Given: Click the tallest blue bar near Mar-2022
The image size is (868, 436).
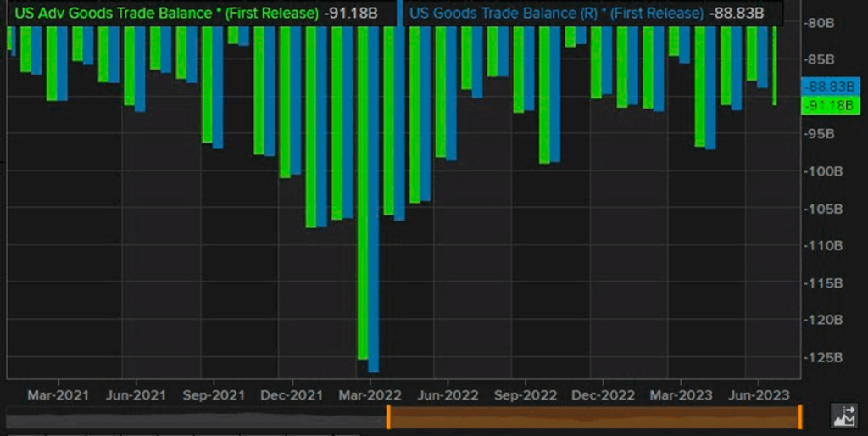Looking at the screenshot, I should pyautogui.click(x=374, y=199).
